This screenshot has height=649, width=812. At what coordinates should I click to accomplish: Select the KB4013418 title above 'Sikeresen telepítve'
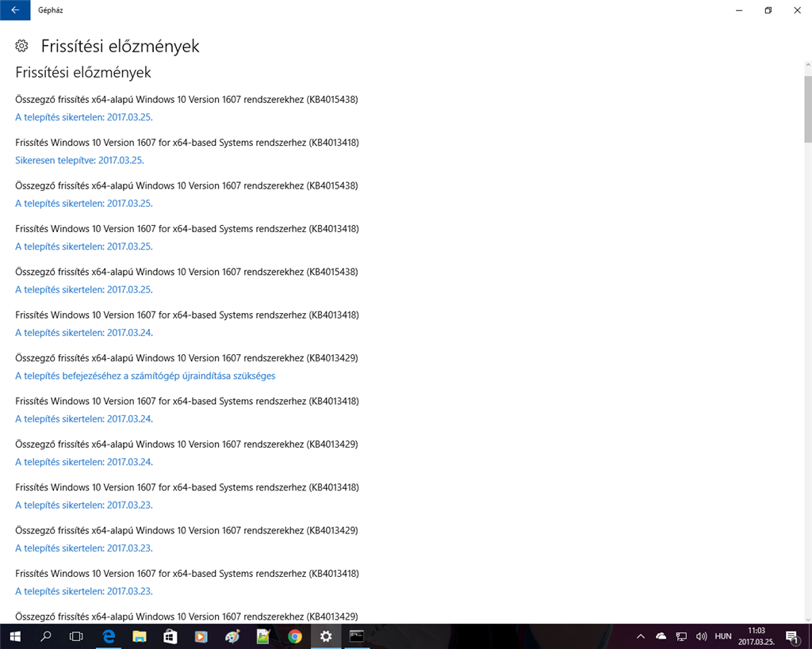click(x=187, y=143)
